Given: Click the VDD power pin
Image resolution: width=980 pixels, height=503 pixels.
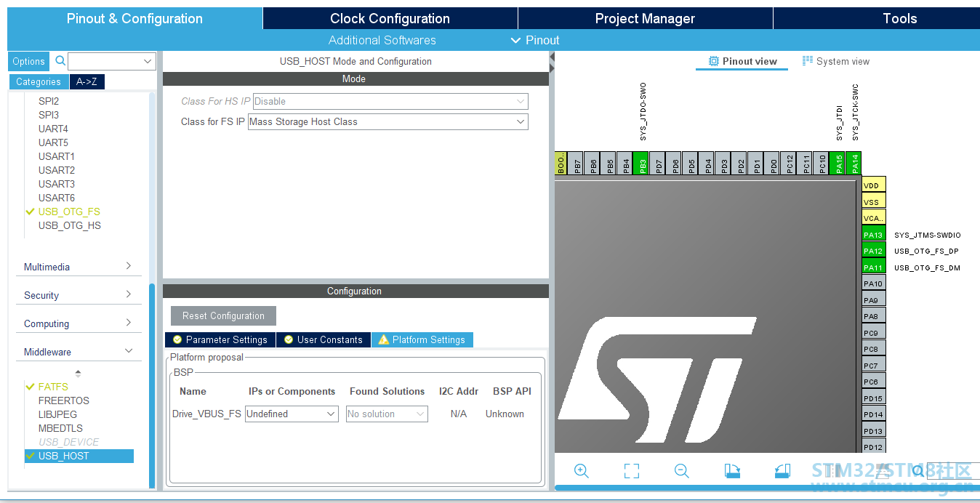Looking at the screenshot, I should pyautogui.click(x=873, y=185).
